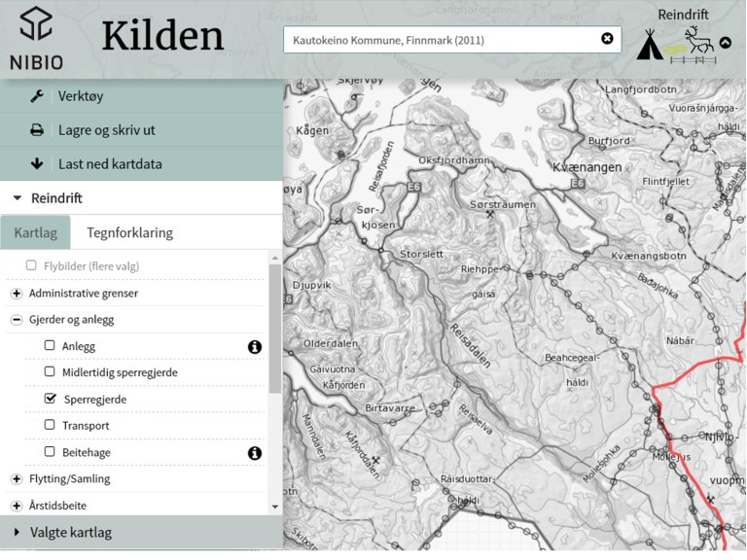Click the printer icon for Lagre og skriv ut
Viewport: 747px width, 560px height.
pos(37,130)
